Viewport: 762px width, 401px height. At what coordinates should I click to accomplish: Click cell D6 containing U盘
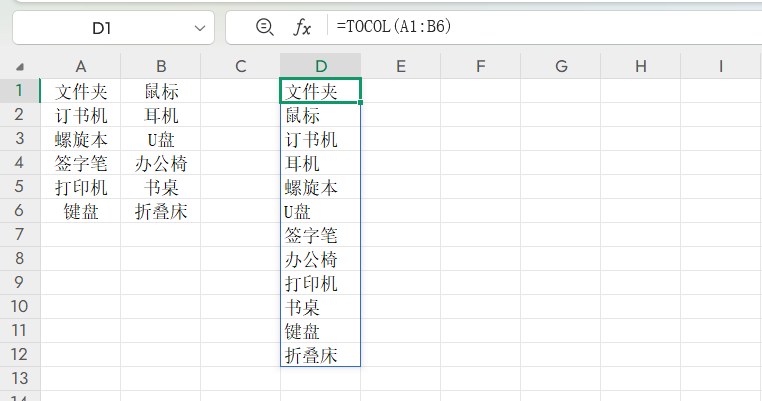[x=321, y=210]
